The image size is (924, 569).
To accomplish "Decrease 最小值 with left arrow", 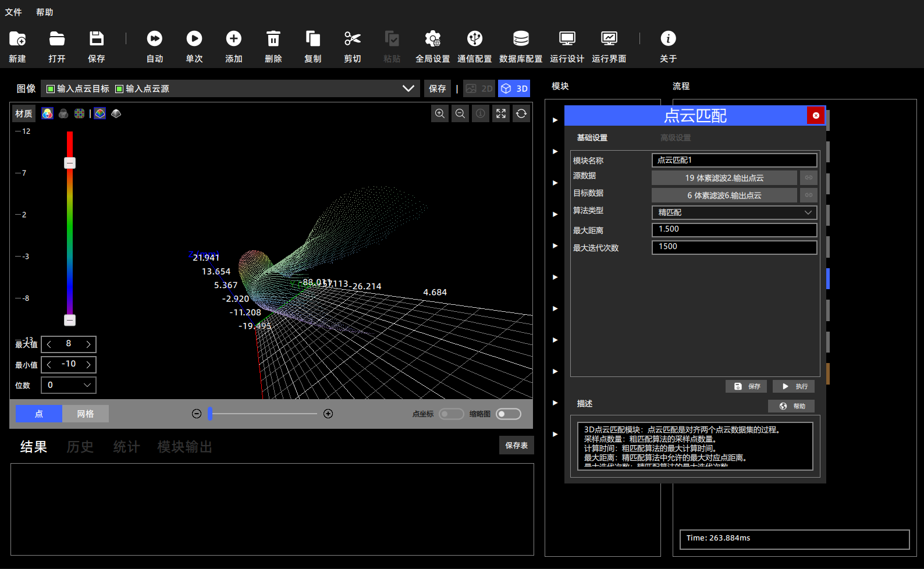I will (x=49, y=365).
